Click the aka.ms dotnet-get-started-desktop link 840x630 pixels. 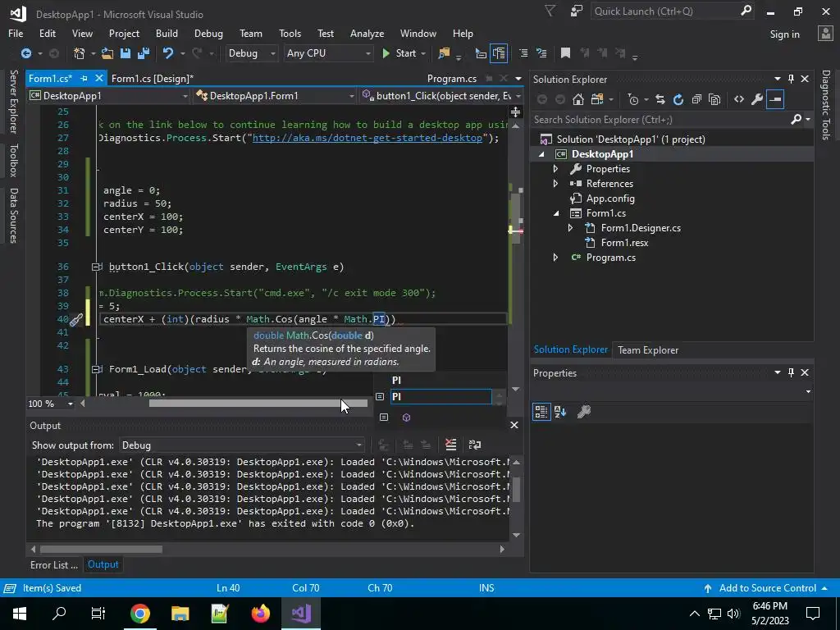(367, 138)
